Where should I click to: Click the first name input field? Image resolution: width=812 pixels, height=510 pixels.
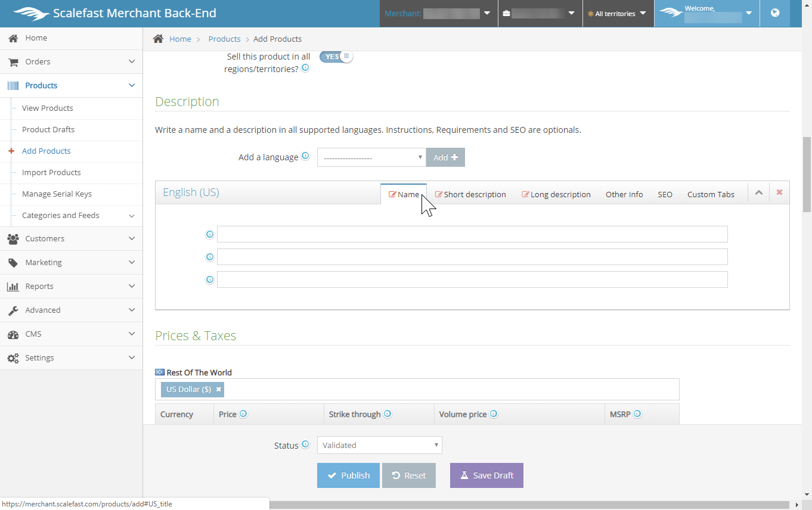coord(472,234)
